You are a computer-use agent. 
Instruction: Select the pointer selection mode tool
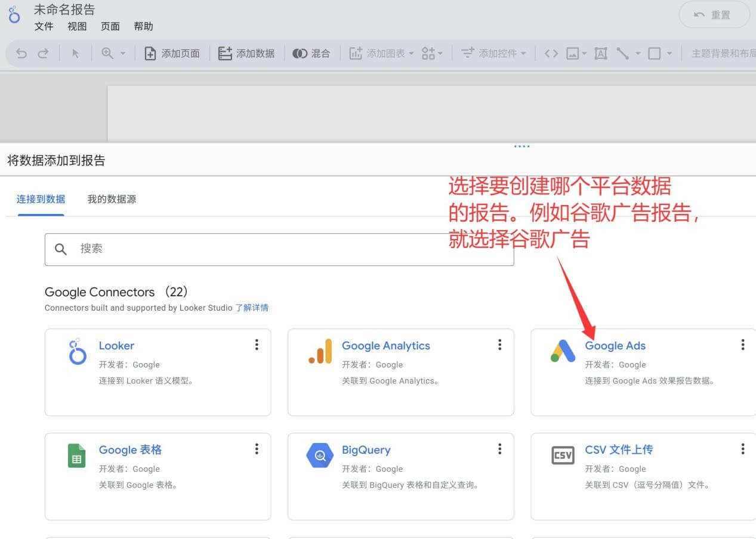tap(76, 54)
